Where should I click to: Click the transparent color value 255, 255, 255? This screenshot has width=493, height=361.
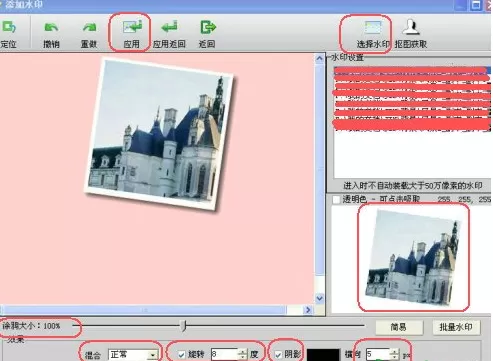(464, 199)
